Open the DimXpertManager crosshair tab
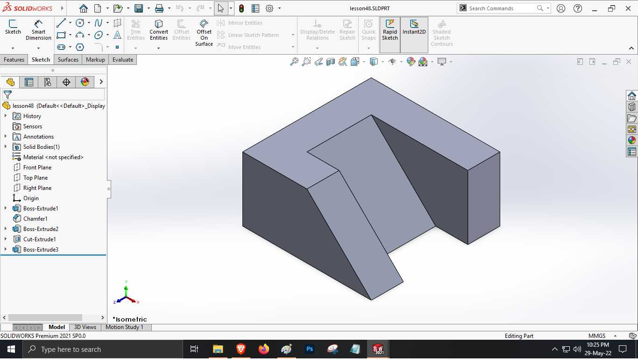The height and width of the screenshot is (364, 638). pyautogui.click(x=66, y=82)
